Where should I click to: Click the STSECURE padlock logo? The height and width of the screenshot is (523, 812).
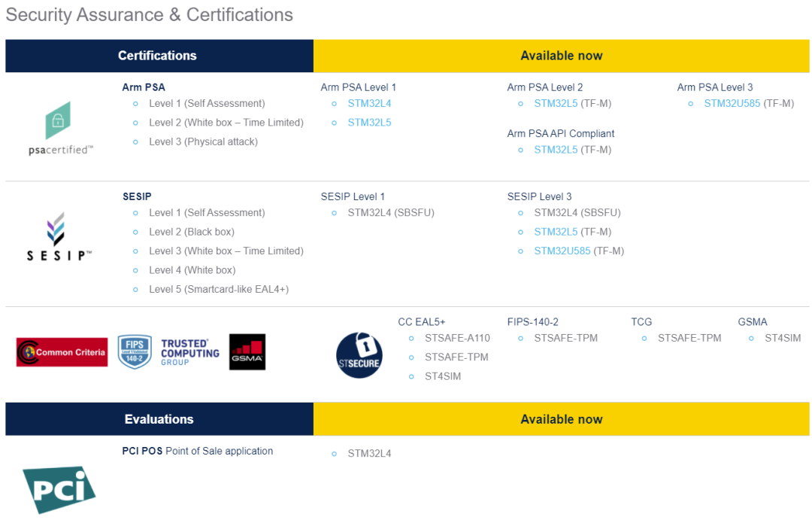pos(359,355)
